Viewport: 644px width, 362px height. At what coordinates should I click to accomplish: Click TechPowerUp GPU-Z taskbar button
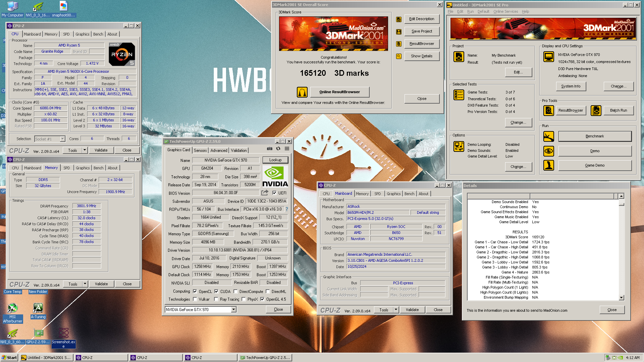266,358
